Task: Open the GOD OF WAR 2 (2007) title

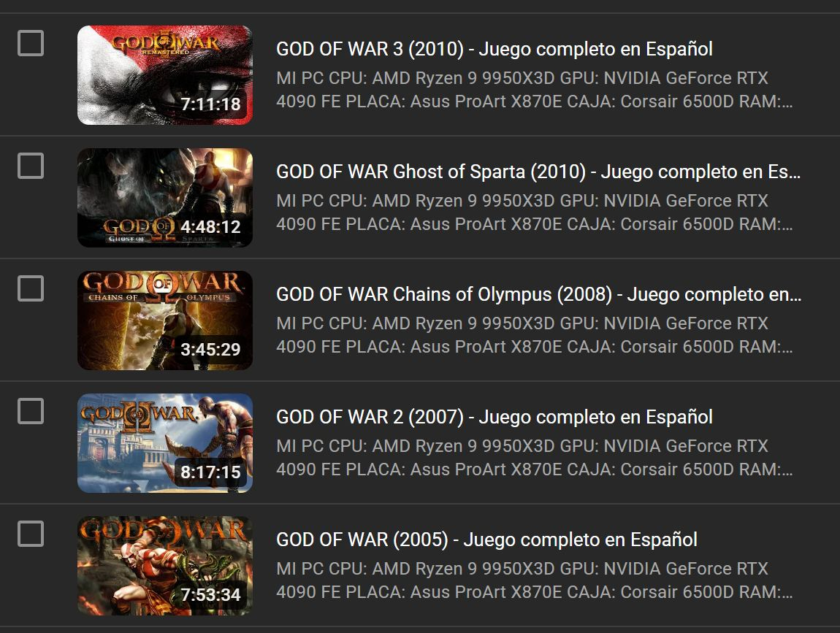Action: pyautogui.click(x=494, y=417)
